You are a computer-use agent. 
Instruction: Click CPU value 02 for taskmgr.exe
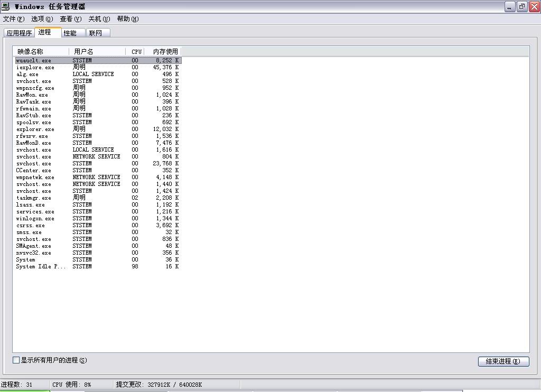tap(135, 198)
